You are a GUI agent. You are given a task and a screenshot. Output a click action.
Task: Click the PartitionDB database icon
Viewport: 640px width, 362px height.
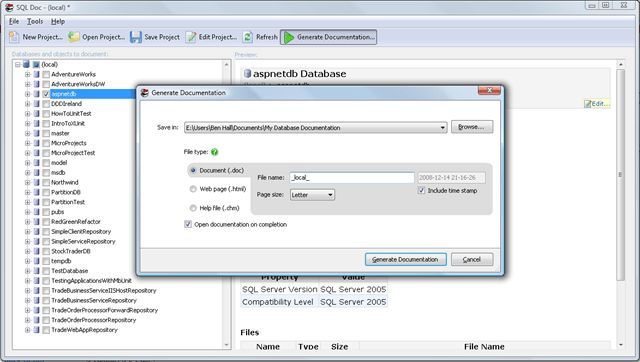click(37, 192)
